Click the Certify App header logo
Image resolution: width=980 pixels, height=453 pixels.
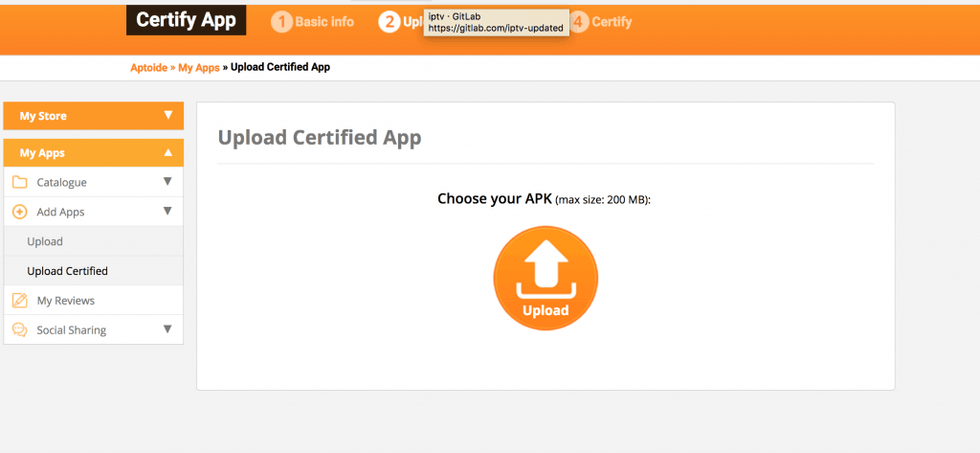pyautogui.click(x=187, y=20)
